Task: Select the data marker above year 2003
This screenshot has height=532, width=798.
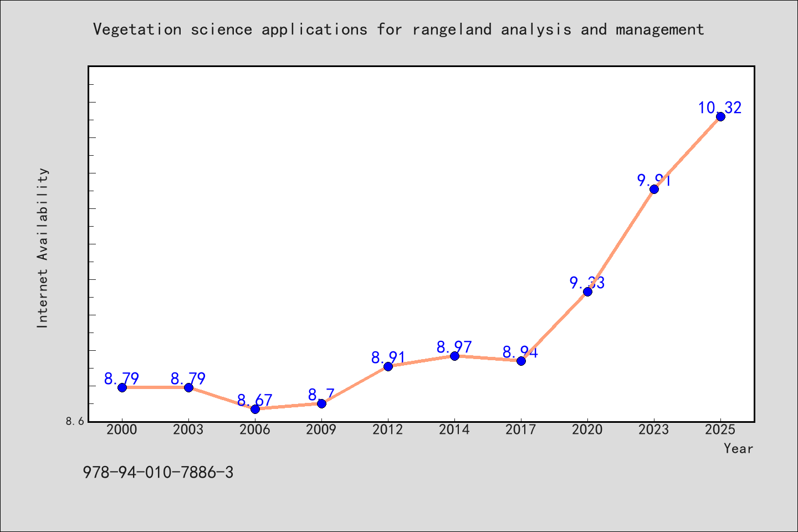Action: tap(188, 387)
